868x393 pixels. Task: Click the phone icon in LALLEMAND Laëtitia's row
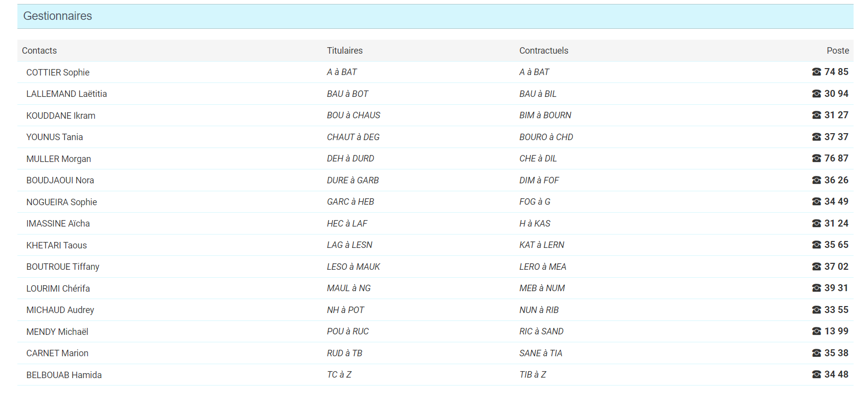coord(816,94)
